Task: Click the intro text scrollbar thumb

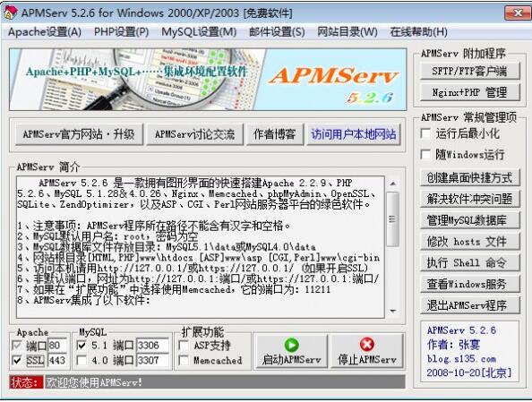Action: pos(392,219)
